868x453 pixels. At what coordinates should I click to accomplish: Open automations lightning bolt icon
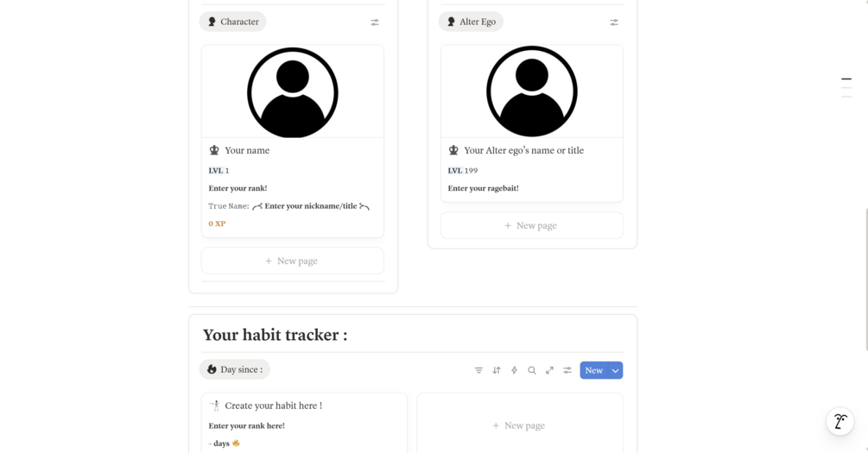(514, 370)
